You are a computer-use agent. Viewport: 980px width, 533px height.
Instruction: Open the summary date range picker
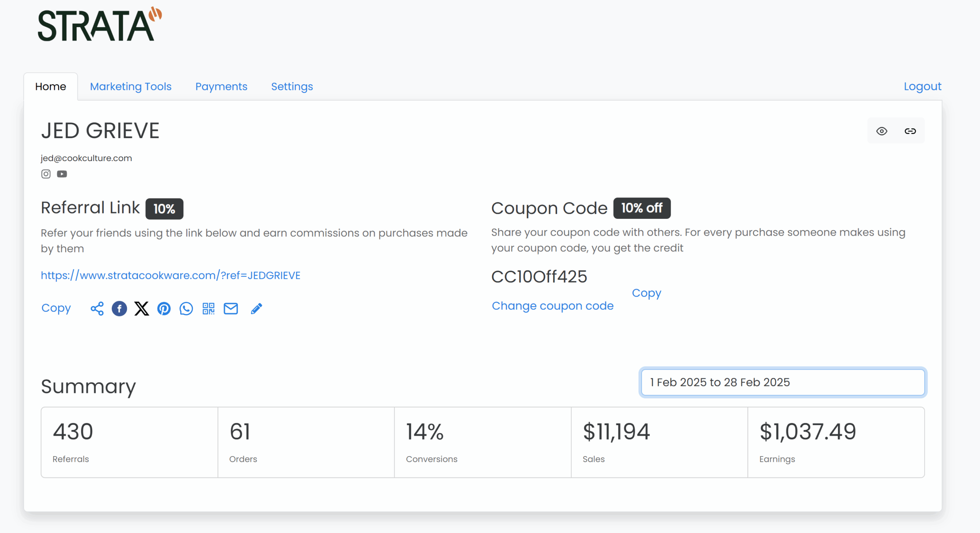tap(783, 382)
